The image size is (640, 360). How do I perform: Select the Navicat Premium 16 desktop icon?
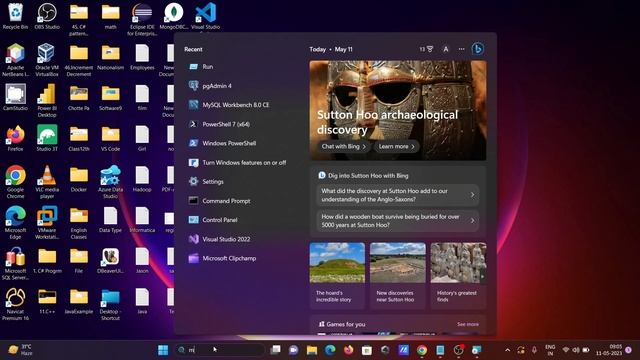[x=15, y=304]
